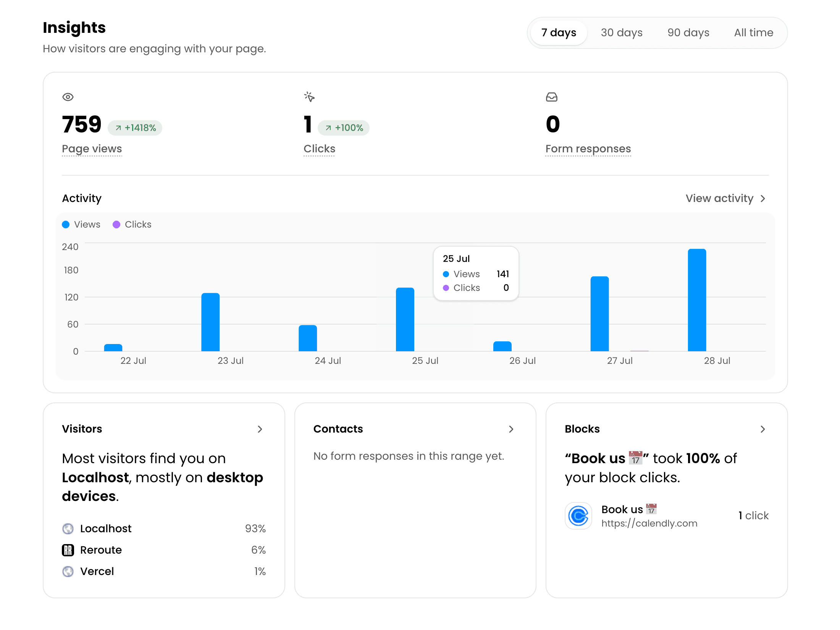Click the 6% value for Reroute
Image resolution: width=840 pixels, height=630 pixels.
(x=258, y=550)
